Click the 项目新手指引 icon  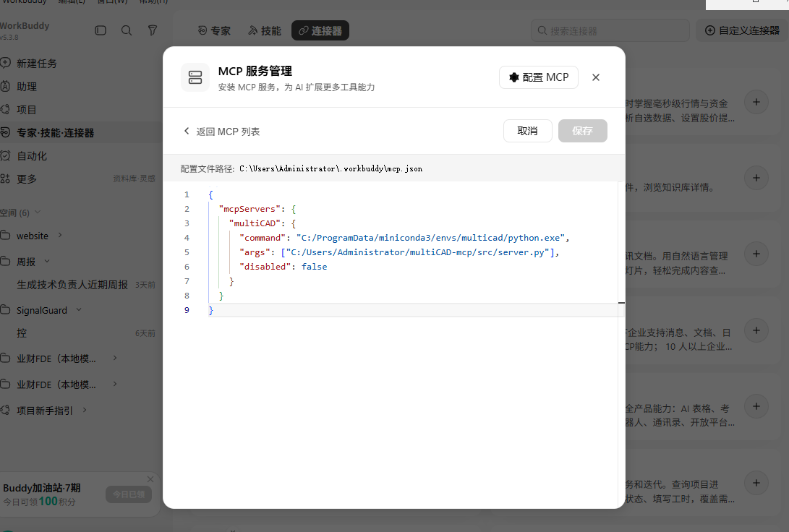5,411
